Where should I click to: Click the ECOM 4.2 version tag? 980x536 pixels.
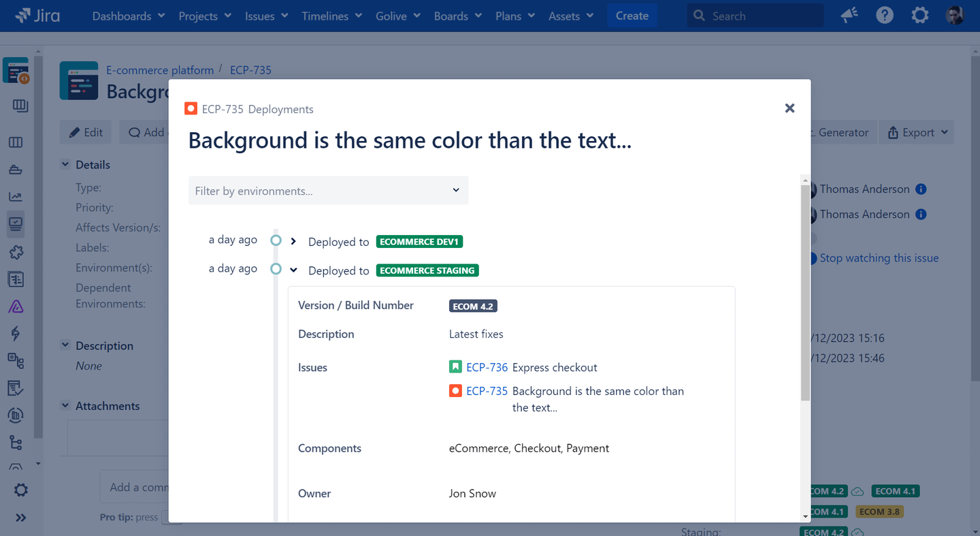pos(472,306)
